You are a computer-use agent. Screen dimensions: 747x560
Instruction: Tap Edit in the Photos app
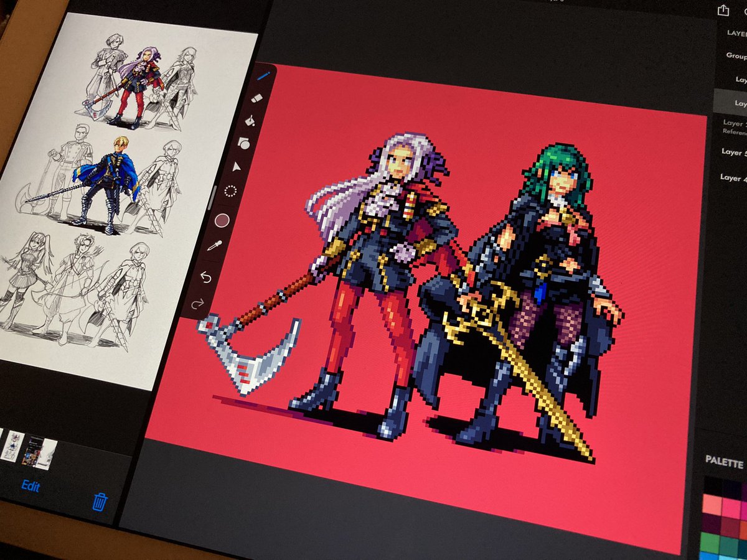coord(31,485)
